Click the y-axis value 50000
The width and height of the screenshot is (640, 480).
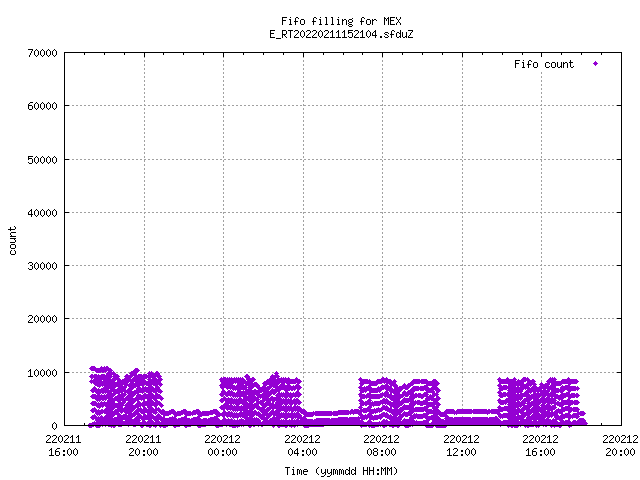click(42, 160)
